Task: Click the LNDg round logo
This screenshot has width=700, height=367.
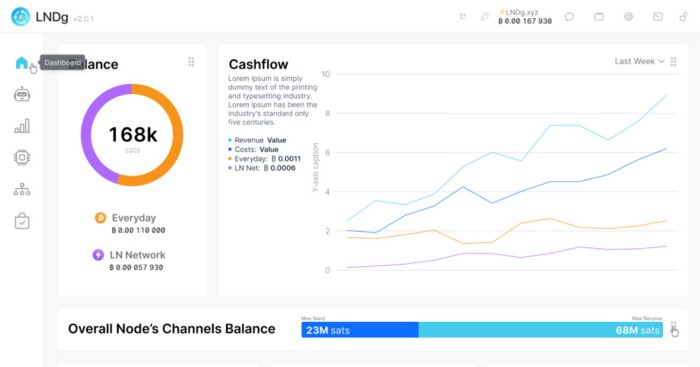Action: 21,17
